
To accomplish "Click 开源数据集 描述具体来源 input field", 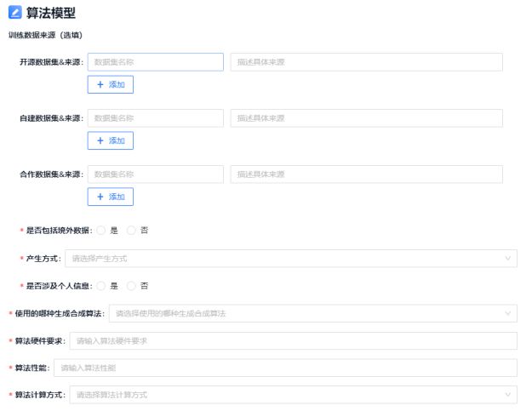I will click(x=366, y=62).
